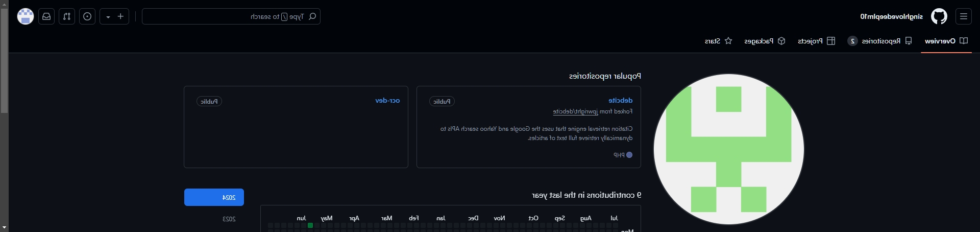Select the 2024 contributions year button
Screen dimensions: 980x232
[x=214, y=197]
